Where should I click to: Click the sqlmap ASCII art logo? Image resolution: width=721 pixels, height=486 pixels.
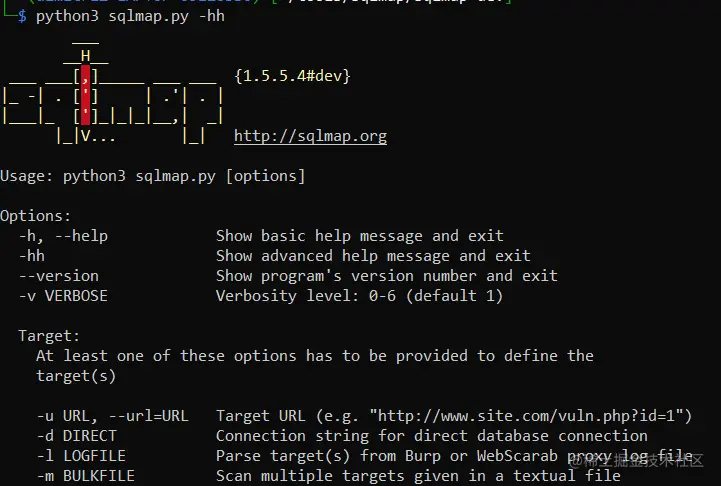point(113,92)
